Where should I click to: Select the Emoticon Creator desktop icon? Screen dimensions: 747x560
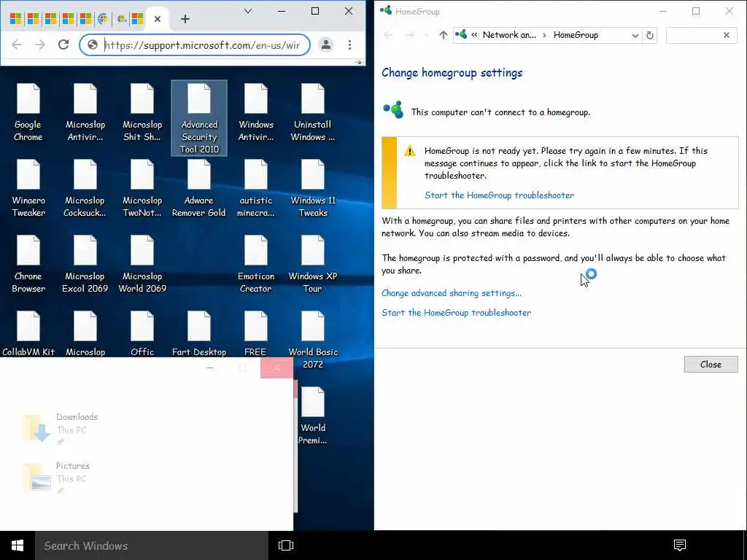[256, 264]
